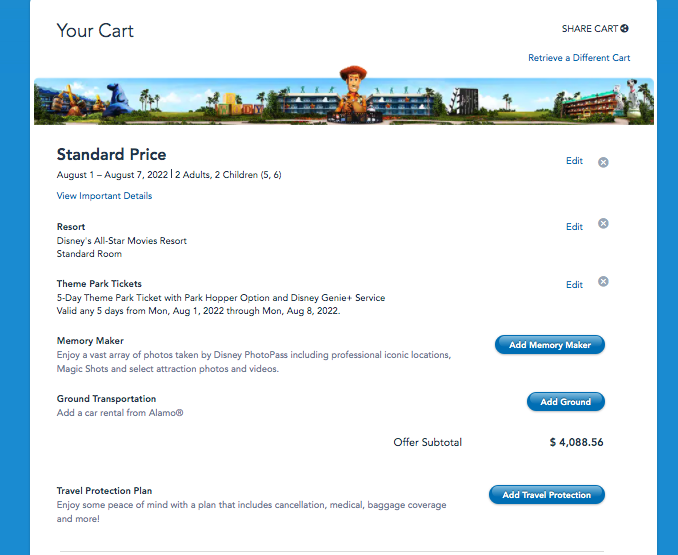Edit the Resort selection
Image resolution: width=678 pixels, height=555 pixels.
(574, 227)
